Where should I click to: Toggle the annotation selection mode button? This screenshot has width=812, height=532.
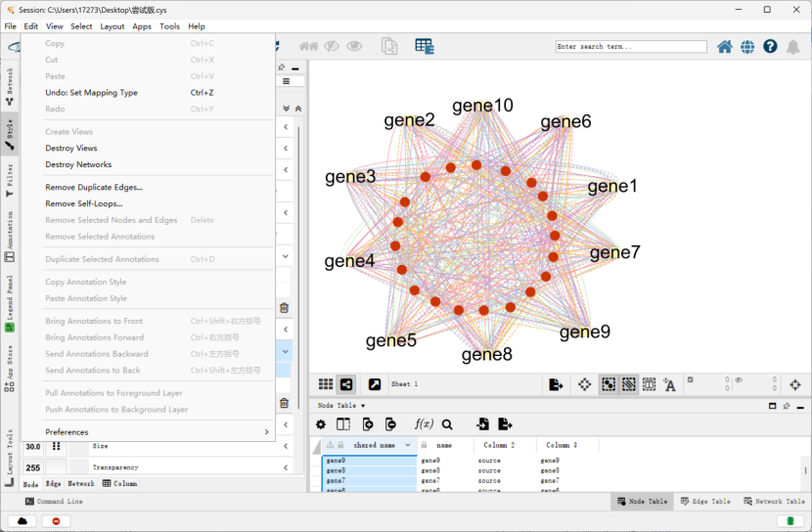[649, 384]
